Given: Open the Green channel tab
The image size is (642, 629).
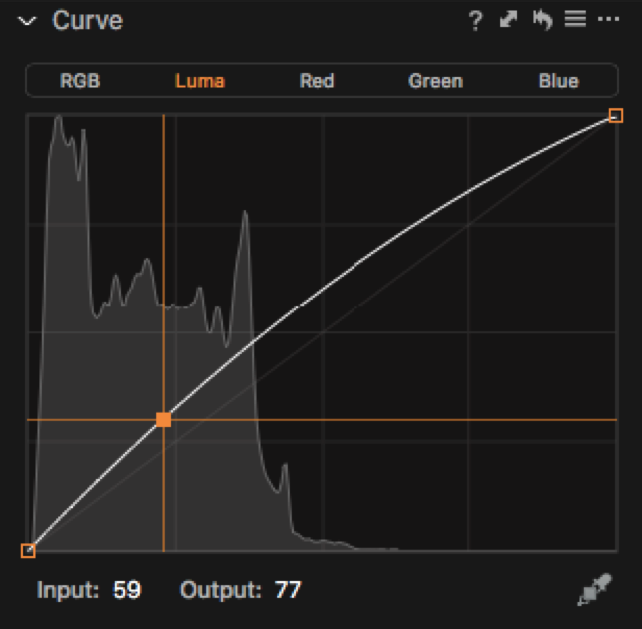Looking at the screenshot, I should (436, 81).
